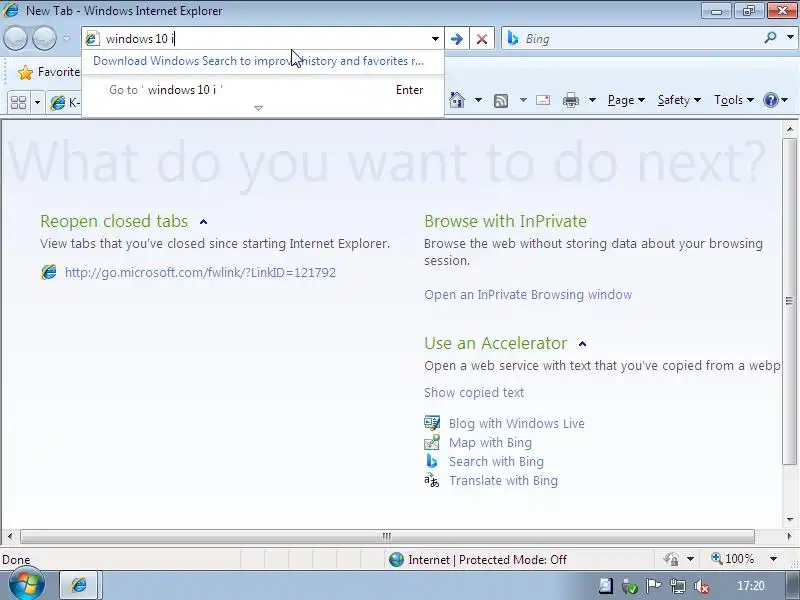Image resolution: width=800 pixels, height=600 pixels.
Task: Open the zoom level dropdown arrow
Action: (x=773, y=559)
